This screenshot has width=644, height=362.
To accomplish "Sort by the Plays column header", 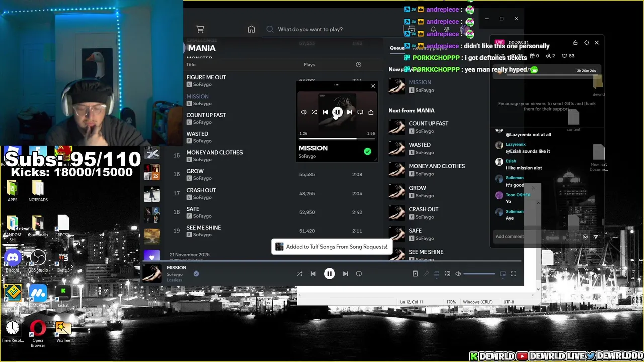I will [x=309, y=65].
